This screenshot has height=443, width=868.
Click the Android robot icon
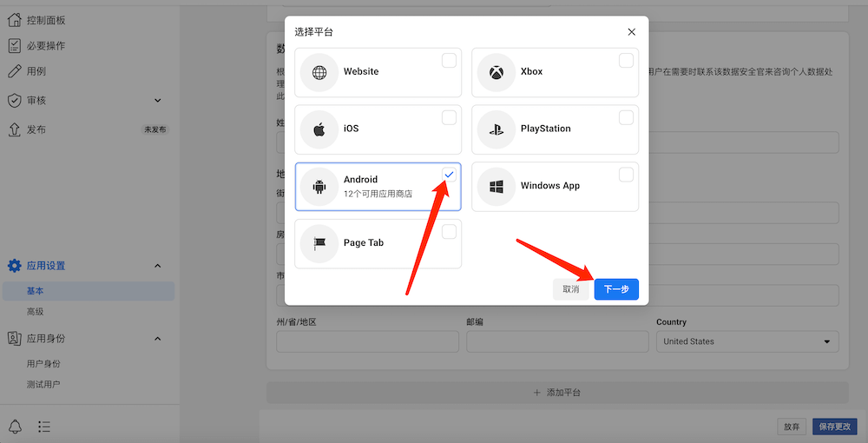319,187
